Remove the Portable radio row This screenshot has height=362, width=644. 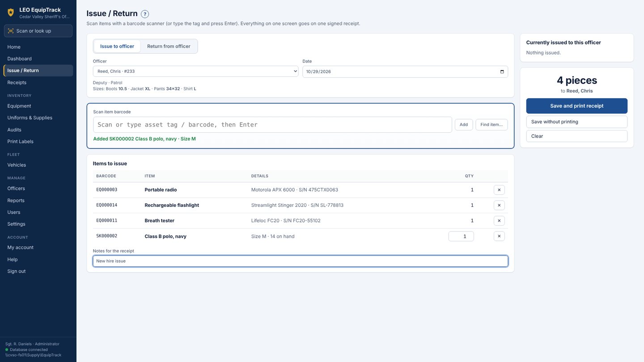pyautogui.click(x=499, y=190)
